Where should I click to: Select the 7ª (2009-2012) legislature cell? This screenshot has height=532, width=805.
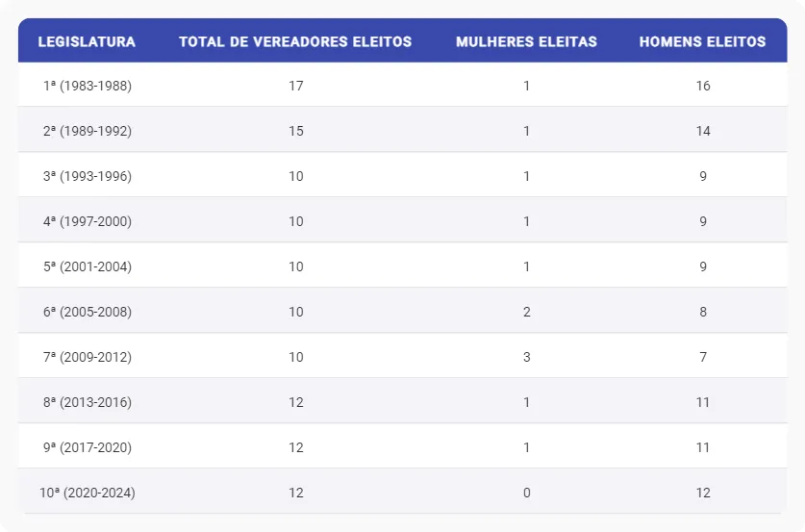click(88, 357)
